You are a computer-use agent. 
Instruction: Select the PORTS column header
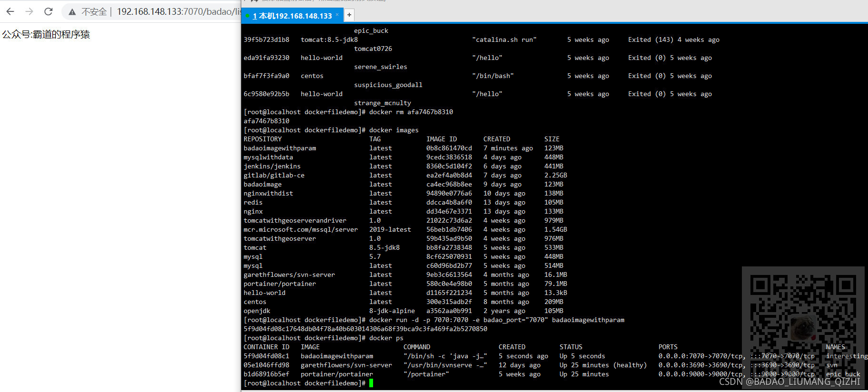click(x=668, y=347)
